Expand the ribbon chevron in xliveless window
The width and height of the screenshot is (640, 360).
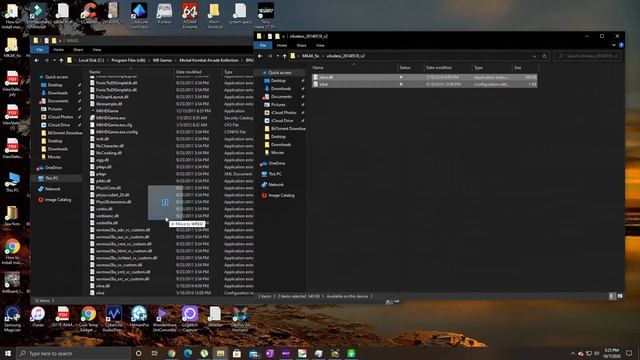pyautogui.click(x=614, y=45)
